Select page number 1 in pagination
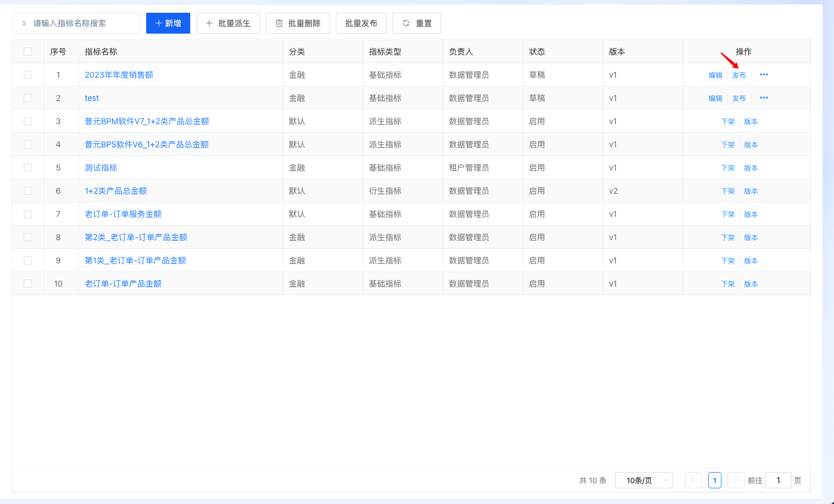 click(715, 480)
